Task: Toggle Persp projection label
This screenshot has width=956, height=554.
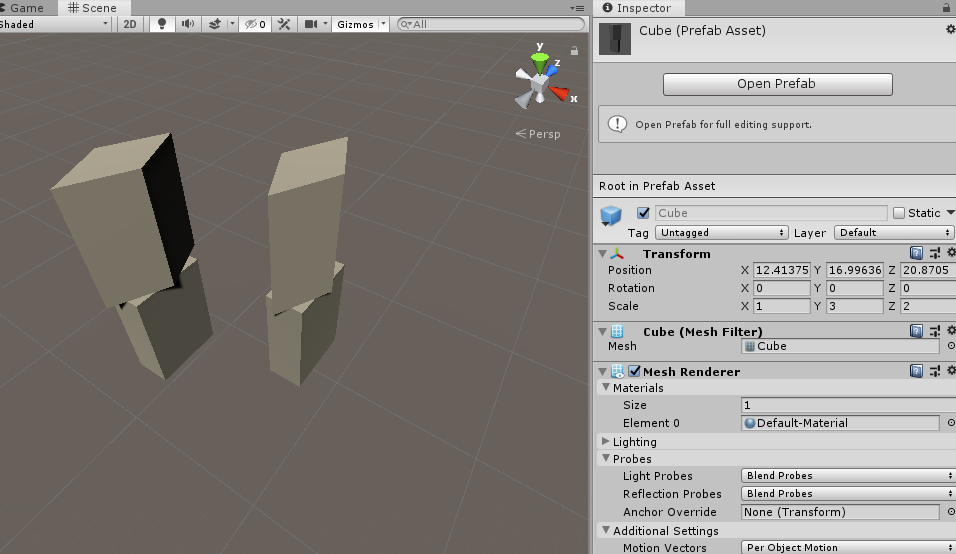Action: click(x=538, y=134)
